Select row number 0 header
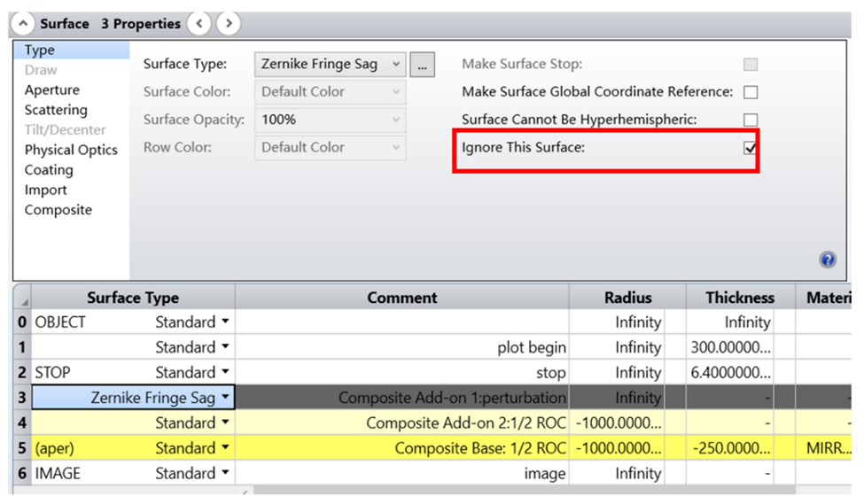 point(22,322)
